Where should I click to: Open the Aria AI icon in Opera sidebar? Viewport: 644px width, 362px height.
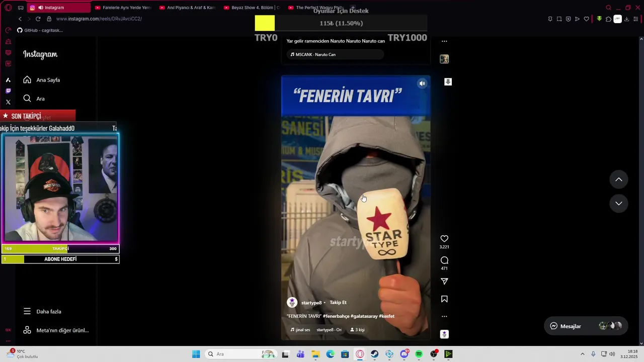[x=8, y=80]
